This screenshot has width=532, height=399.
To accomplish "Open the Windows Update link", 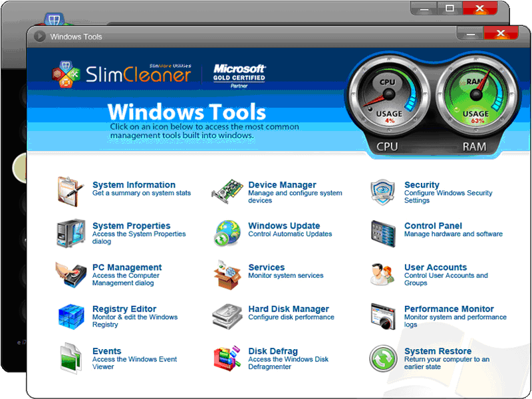I will (284, 226).
